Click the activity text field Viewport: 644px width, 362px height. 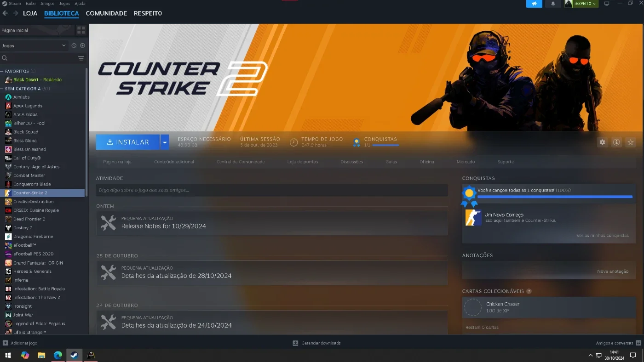[x=272, y=190]
